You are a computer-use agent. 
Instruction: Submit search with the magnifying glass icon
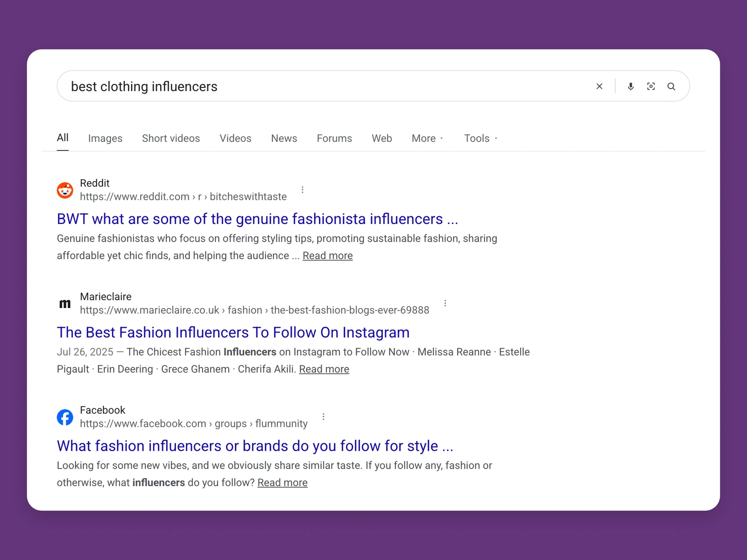[671, 86]
